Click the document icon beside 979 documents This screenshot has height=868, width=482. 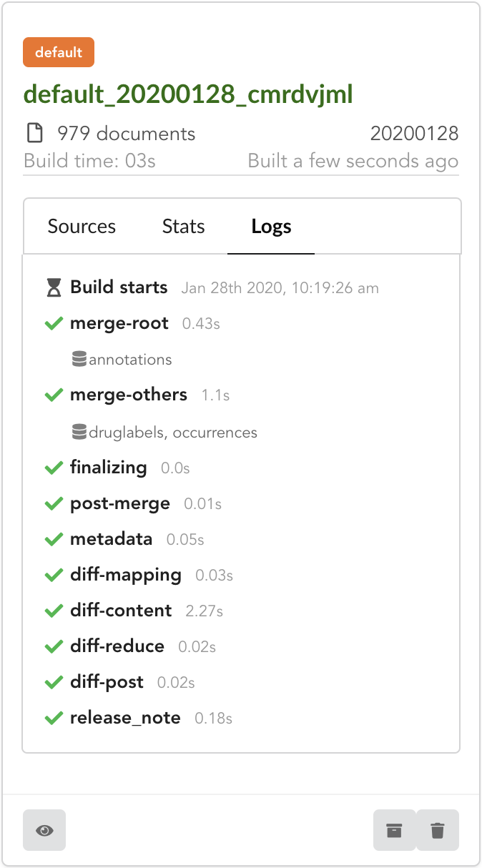[x=34, y=133]
